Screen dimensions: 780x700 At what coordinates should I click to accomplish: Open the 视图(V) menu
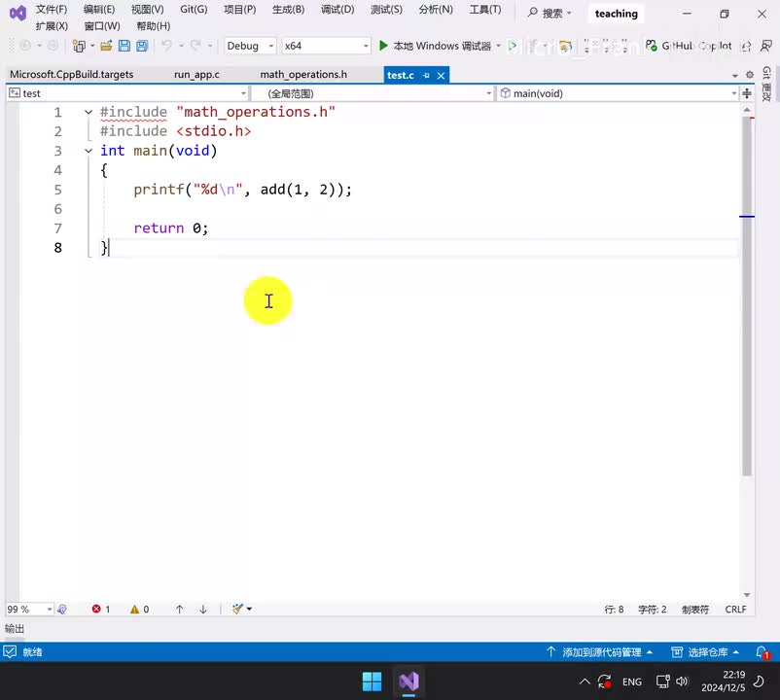click(147, 10)
